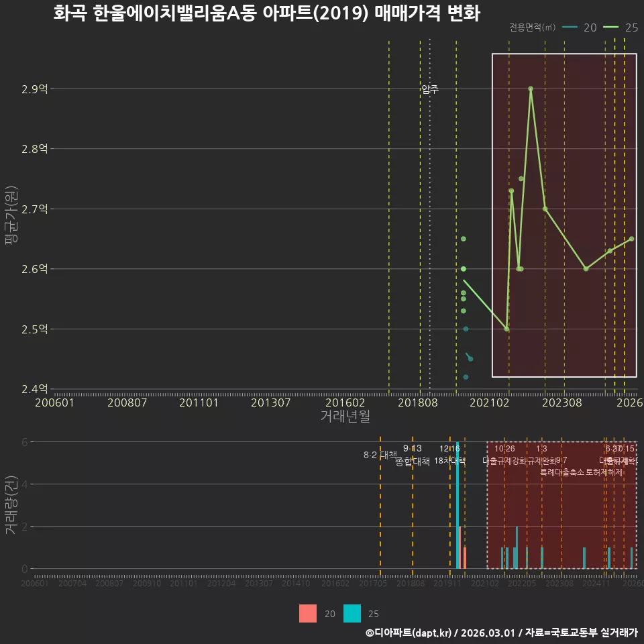Click the peak green data point at 2.9억
Screen dimensions: 644x644
[x=531, y=89]
